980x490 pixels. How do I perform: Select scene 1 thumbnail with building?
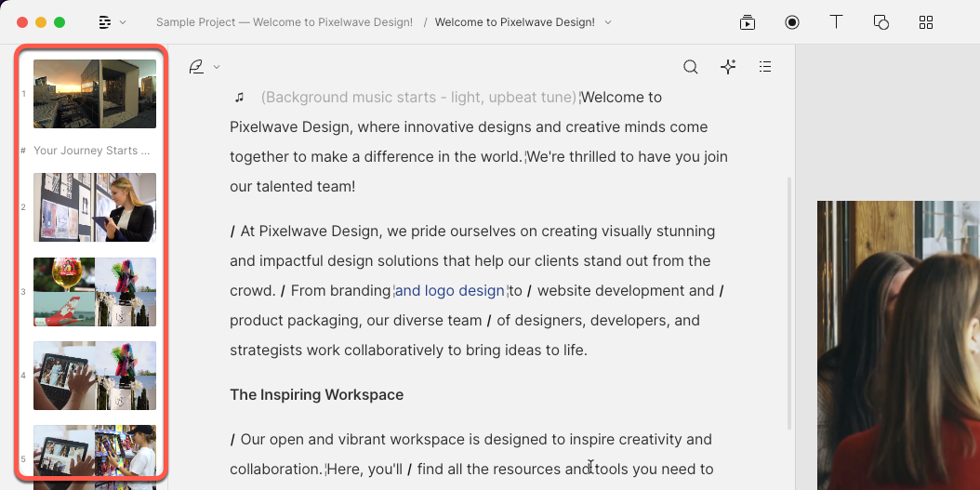[95, 94]
